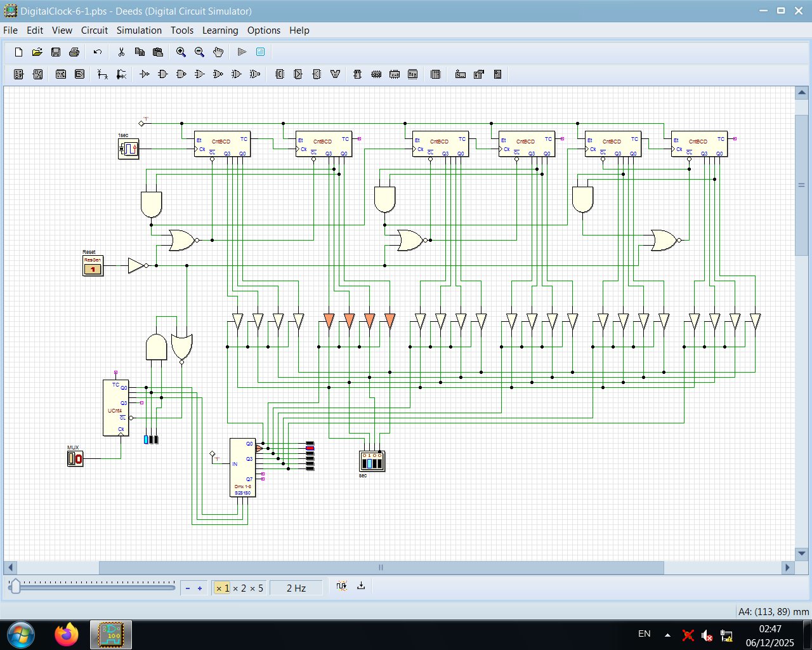Click the Undo arrow in the toolbar
812x650 pixels.
pyautogui.click(x=97, y=52)
